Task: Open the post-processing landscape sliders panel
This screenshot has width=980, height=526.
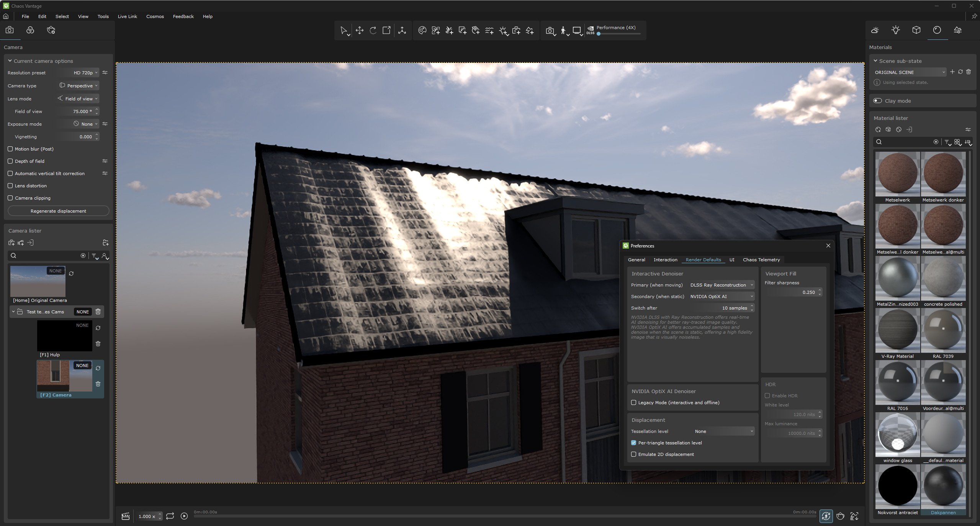Action: tap(957, 30)
